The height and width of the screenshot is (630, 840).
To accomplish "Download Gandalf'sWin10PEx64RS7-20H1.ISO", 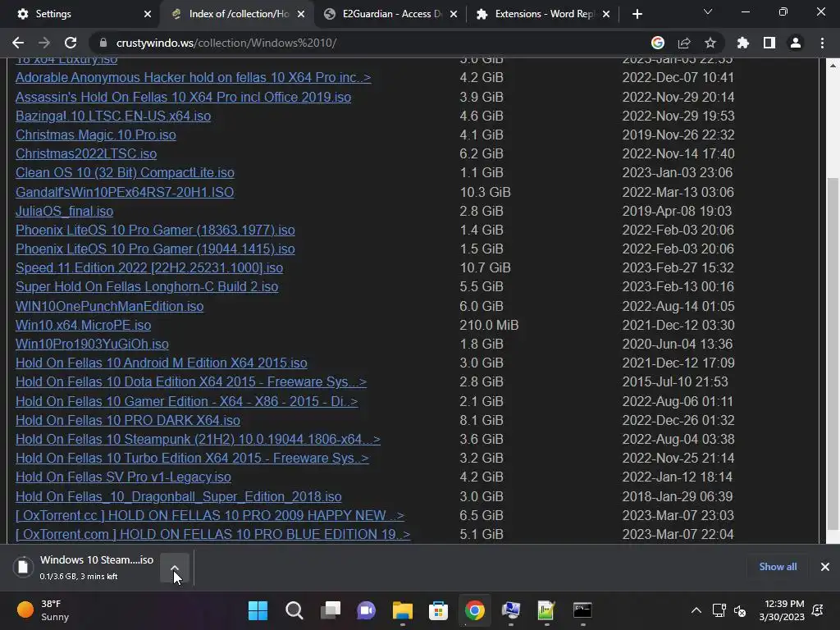I will point(125,192).
